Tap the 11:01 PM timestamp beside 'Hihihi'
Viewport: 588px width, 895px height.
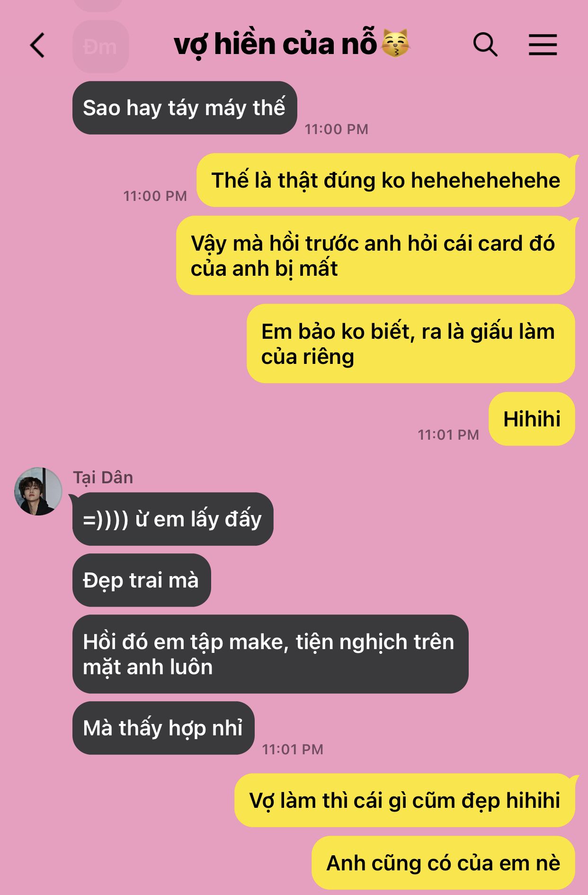coord(448,434)
